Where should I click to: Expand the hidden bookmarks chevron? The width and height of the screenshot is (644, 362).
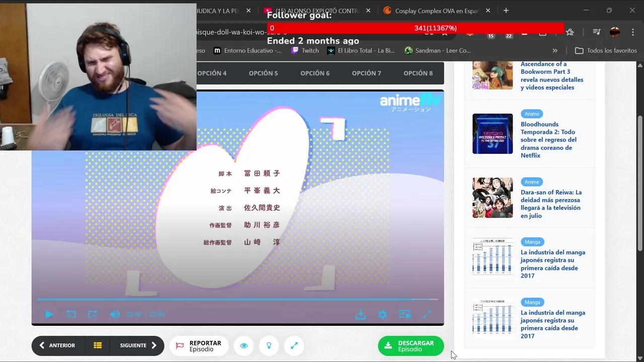pyautogui.click(x=555, y=50)
